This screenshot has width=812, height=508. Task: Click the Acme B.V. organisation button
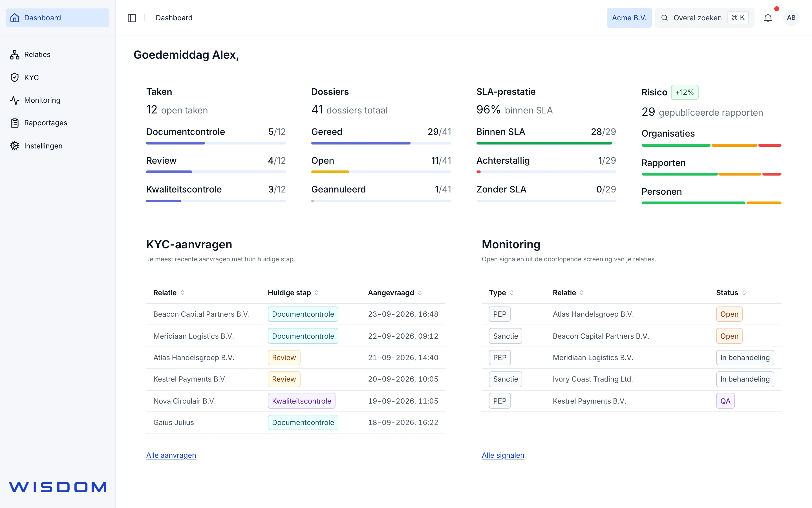629,18
